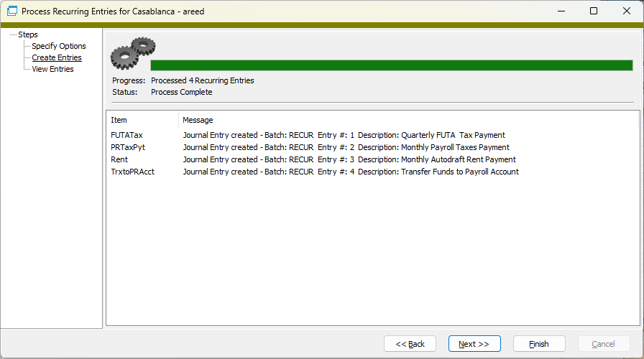The height and width of the screenshot is (359, 644).
Task: Go to the Specify Options step
Action: 58,46
